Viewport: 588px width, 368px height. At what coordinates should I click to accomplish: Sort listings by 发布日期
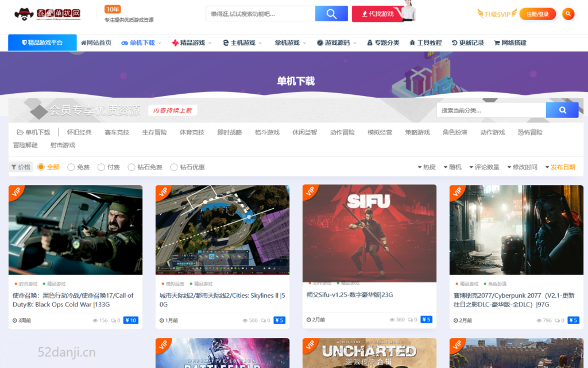[560, 167]
